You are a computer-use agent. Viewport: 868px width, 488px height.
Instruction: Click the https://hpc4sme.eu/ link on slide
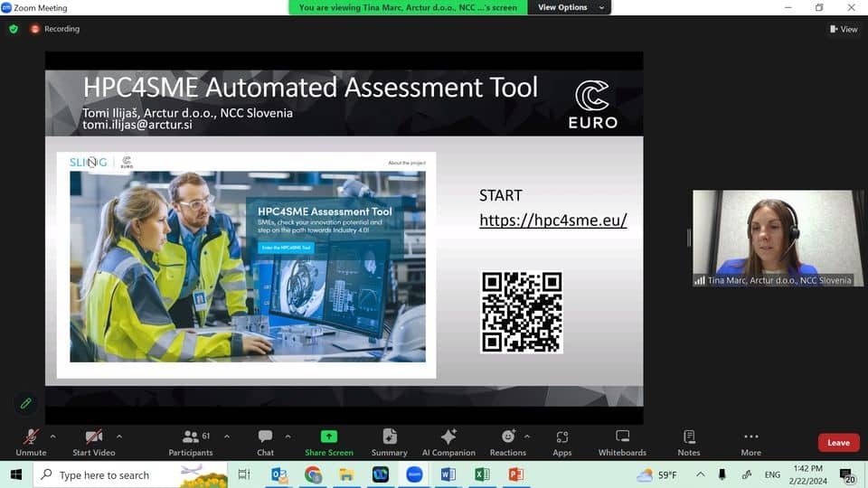pyautogui.click(x=553, y=221)
